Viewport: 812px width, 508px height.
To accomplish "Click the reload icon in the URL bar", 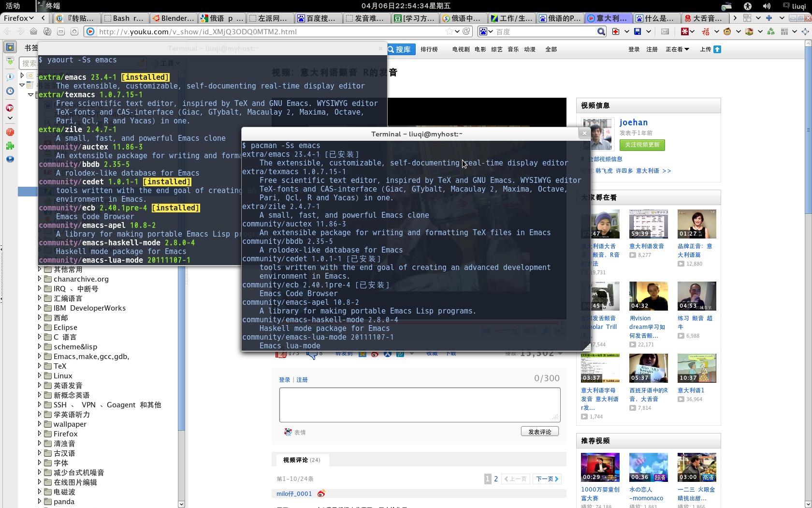I will pos(466,31).
